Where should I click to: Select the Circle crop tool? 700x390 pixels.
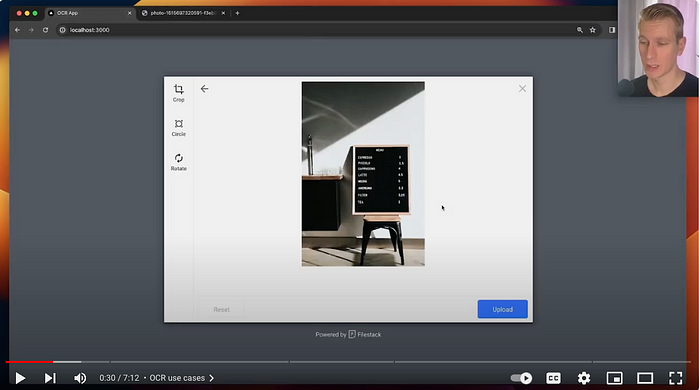click(x=179, y=128)
